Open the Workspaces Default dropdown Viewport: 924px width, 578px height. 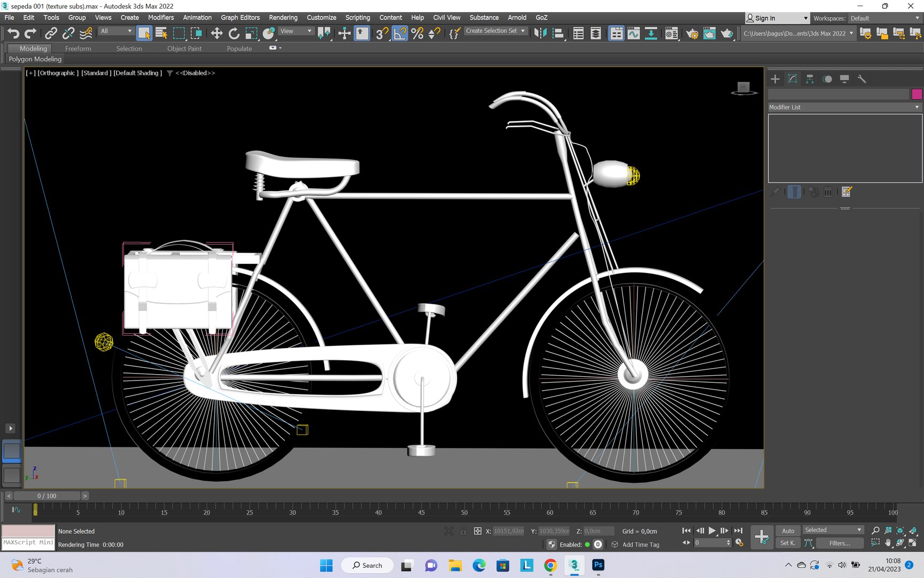coord(885,18)
